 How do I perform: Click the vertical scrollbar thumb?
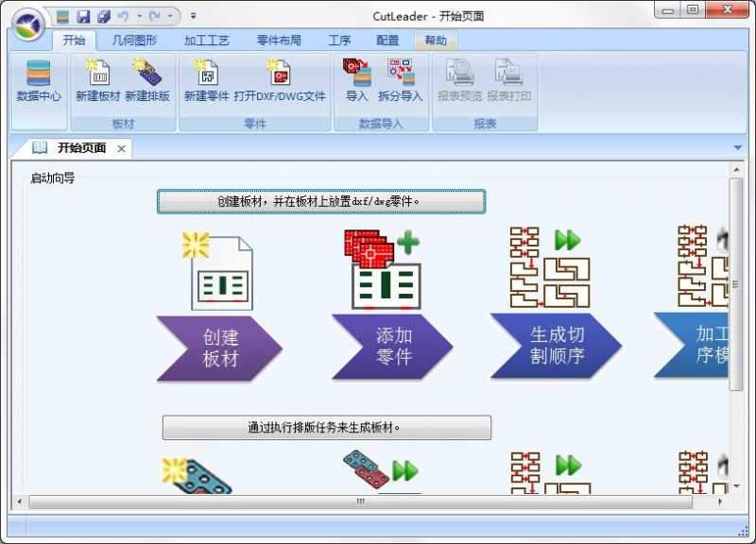pyautogui.click(x=736, y=283)
